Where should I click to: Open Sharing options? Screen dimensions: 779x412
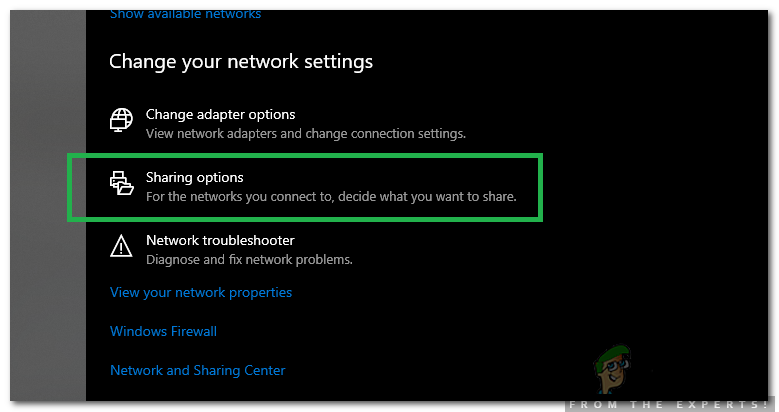(195, 178)
